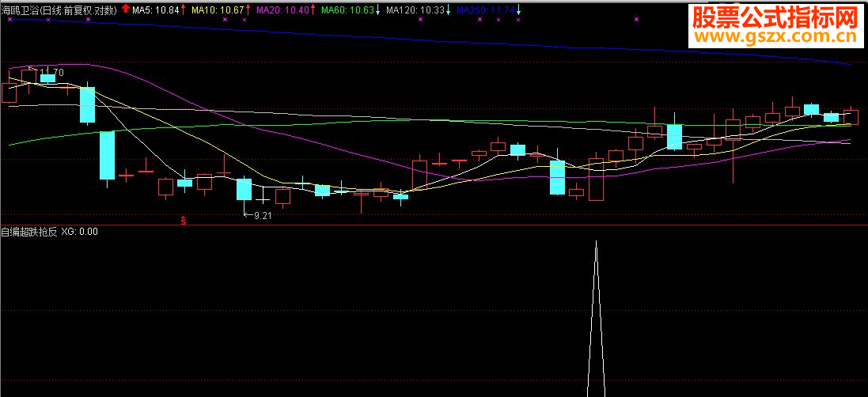Click the red up arrow after MA20 value
This screenshot has height=397, width=868.
[313, 9]
